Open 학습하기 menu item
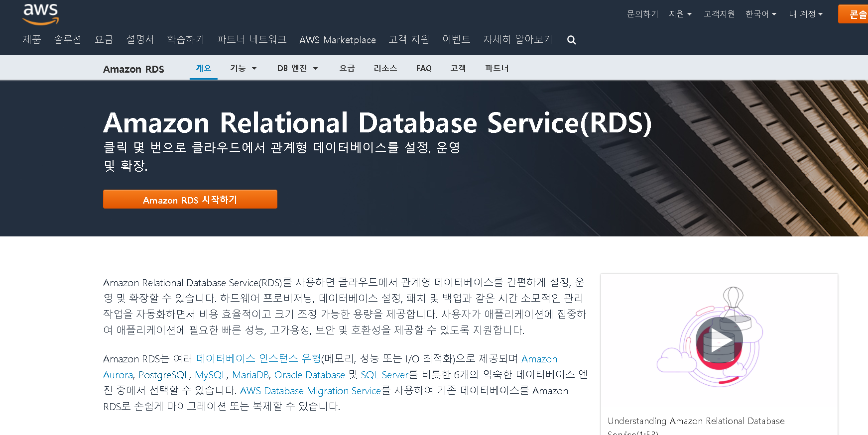Image resolution: width=868 pixels, height=435 pixels. coord(186,39)
